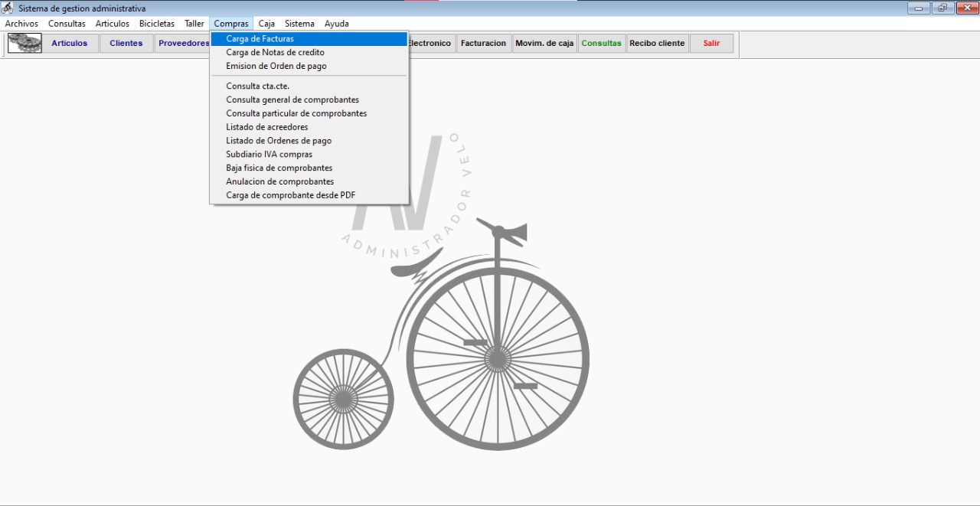Select Carga de Facturas
The height and width of the screenshot is (506, 980).
(309, 39)
